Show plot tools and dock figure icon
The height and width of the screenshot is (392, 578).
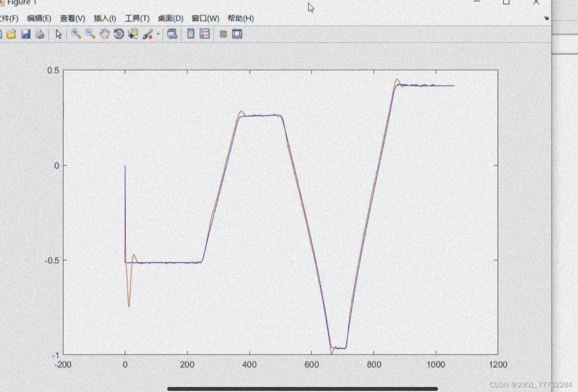pyautogui.click(x=237, y=34)
